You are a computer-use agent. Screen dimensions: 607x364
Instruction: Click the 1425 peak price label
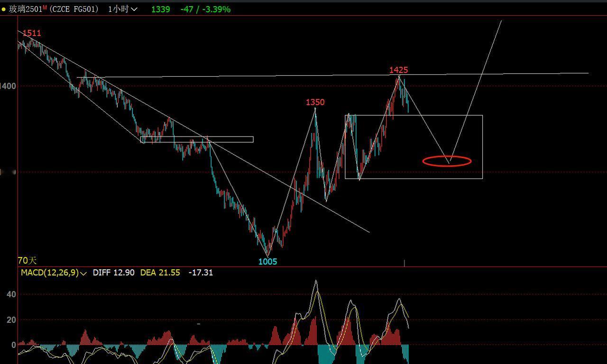398,70
